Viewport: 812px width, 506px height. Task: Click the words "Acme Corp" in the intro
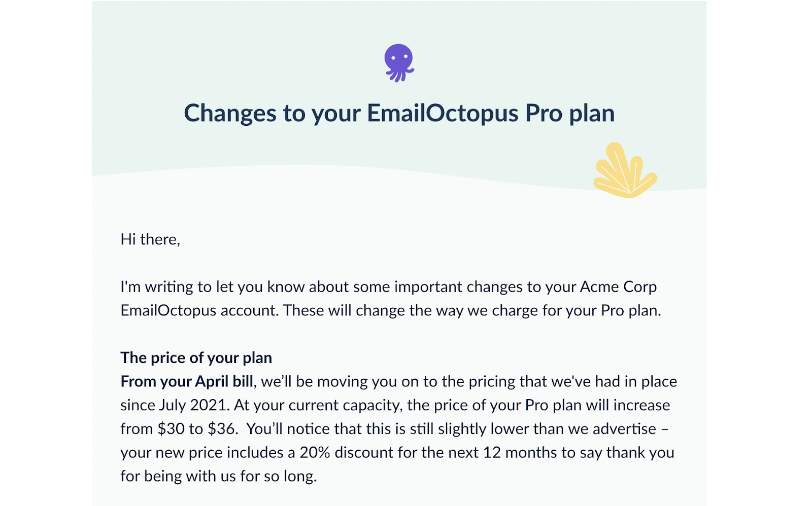point(618,287)
